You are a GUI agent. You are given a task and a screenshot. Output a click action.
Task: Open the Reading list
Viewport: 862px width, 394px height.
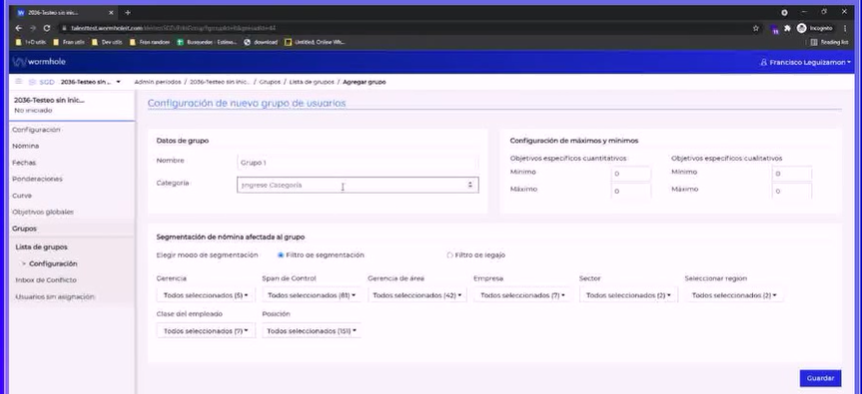830,42
